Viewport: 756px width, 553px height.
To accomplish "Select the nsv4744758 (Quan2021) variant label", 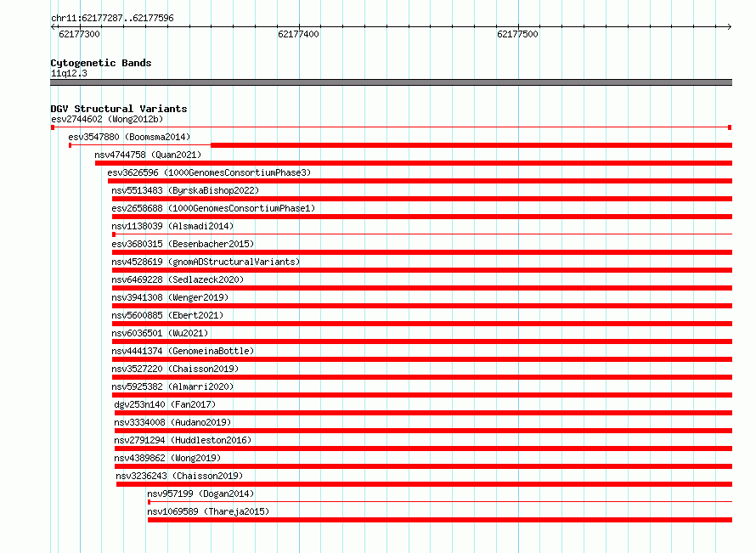I will coord(148,155).
